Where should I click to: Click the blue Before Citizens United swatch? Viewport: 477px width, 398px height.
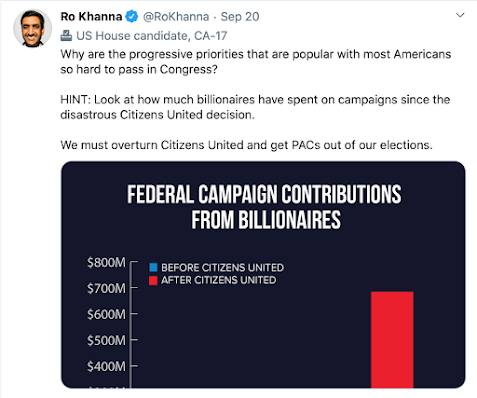click(x=153, y=267)
